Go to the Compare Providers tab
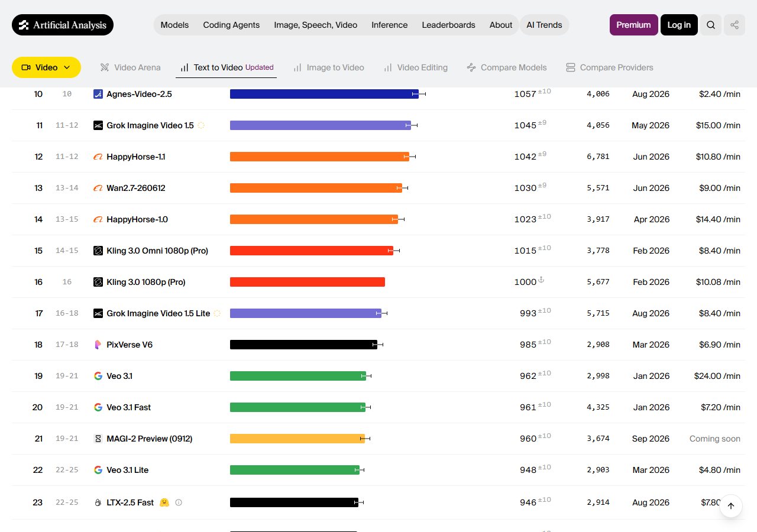757x532 pixels. pyautogui.click(x=609, y=67)
